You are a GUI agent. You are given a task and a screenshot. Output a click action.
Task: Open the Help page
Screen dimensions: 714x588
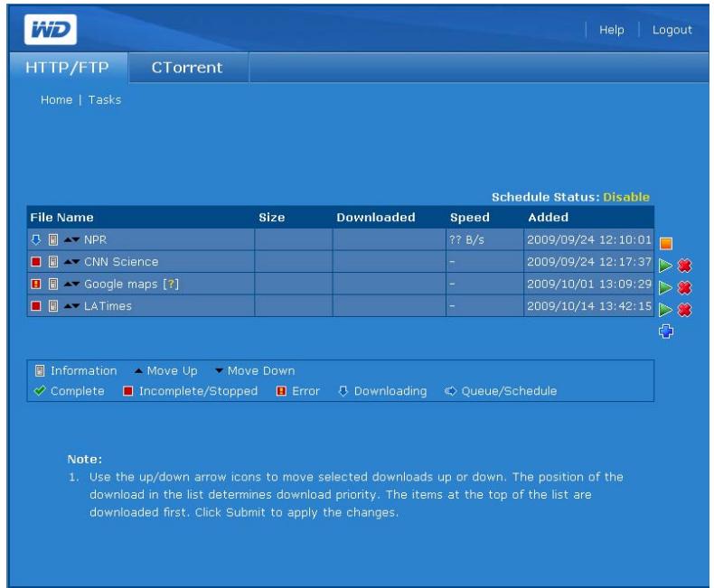[x=612, y=30]
